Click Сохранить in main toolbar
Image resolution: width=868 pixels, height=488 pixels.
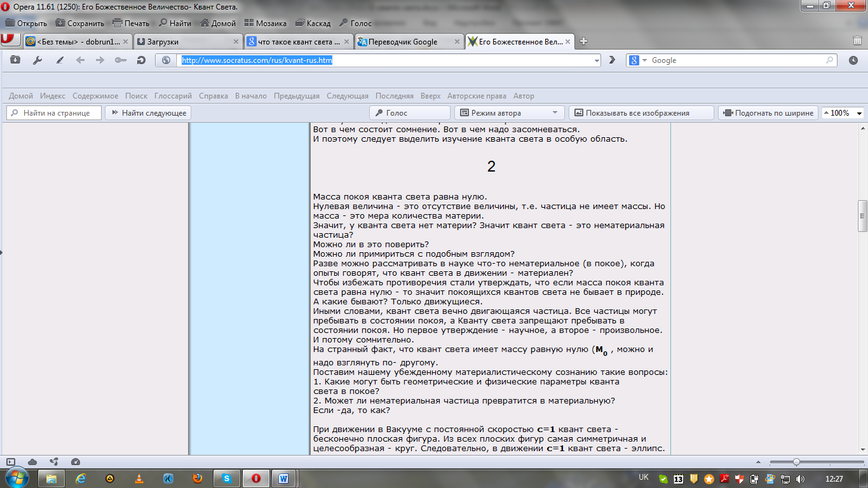[x=79, y=23]
